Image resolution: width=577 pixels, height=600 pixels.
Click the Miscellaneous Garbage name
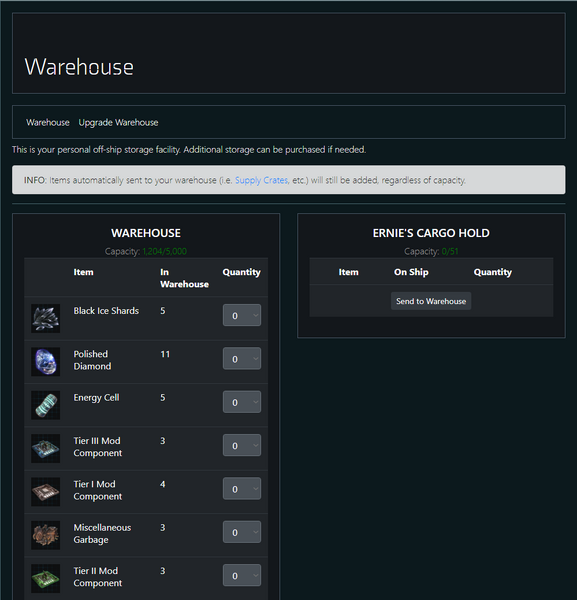(102, 533)
